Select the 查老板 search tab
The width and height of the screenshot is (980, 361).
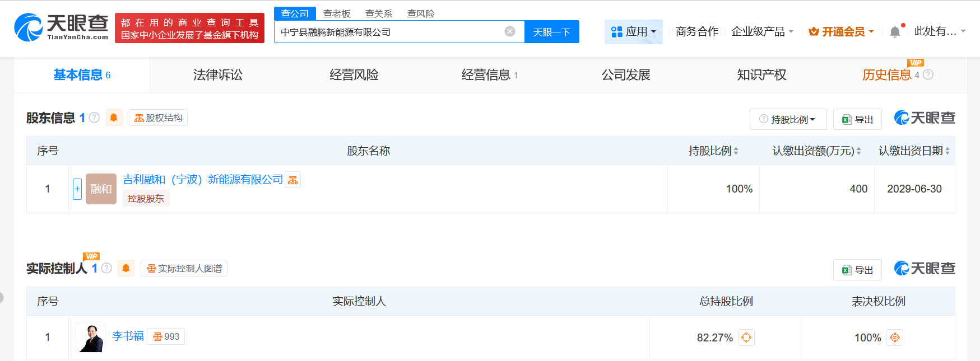337,13
